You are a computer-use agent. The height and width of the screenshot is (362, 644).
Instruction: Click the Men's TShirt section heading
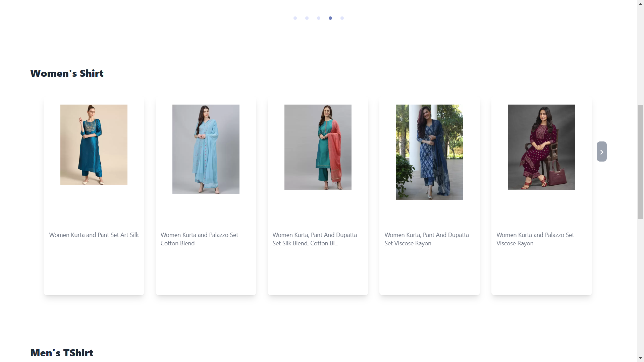click(62, 353)
